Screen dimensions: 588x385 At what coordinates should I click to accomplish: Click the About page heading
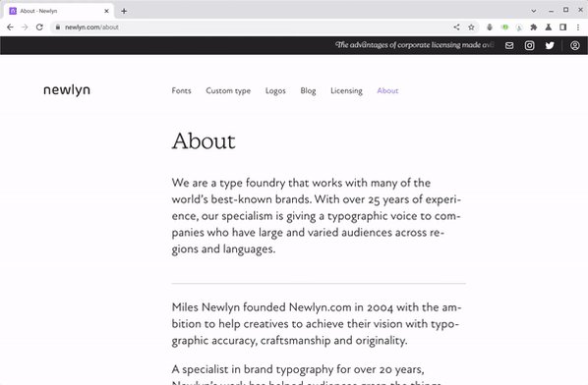pos(204,141)
